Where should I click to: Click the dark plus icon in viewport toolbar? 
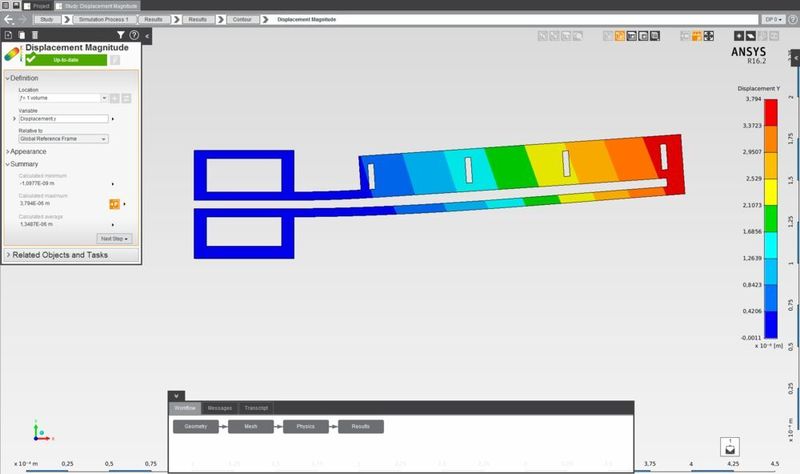(x=738, y=36)
